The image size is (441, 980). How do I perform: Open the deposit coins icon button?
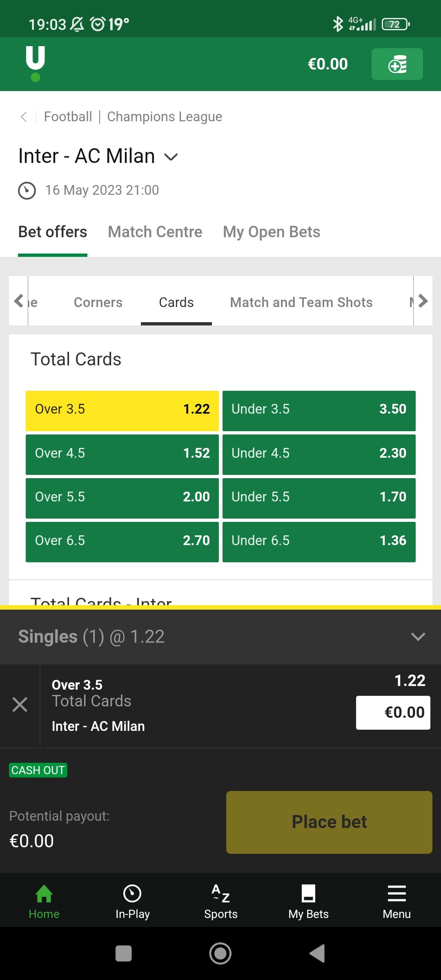[397, 64]
